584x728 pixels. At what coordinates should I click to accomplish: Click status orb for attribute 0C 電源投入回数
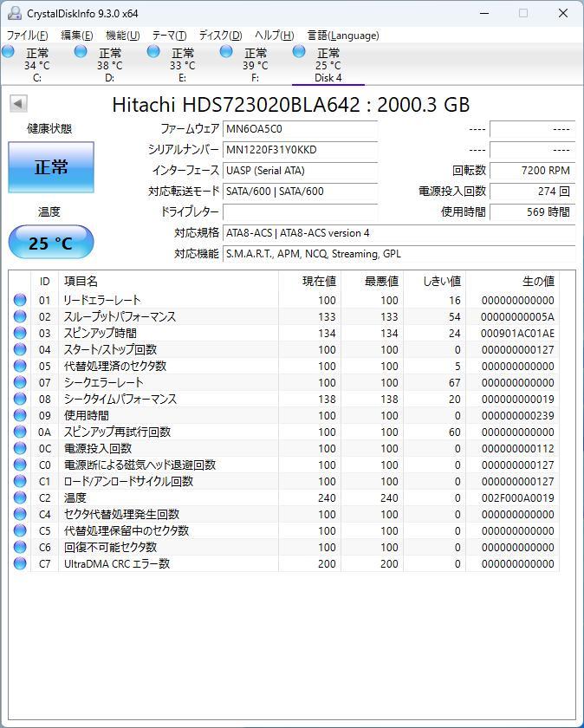(20, 449)
